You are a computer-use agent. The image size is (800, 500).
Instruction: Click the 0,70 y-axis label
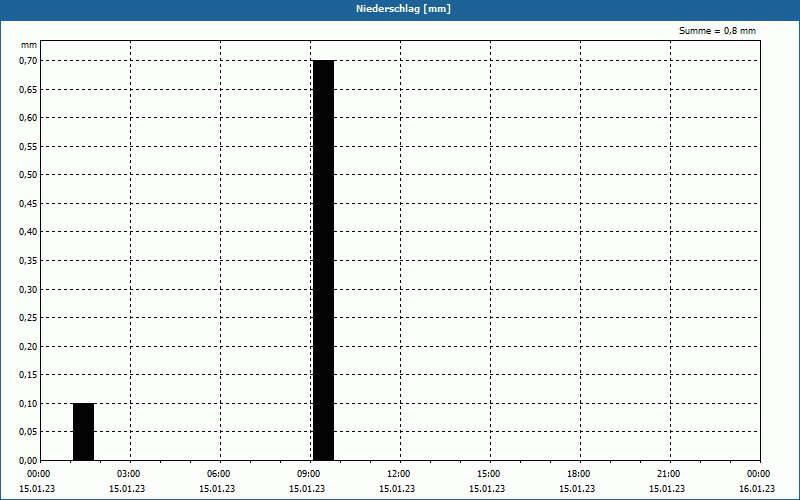(x=28, y=61)
